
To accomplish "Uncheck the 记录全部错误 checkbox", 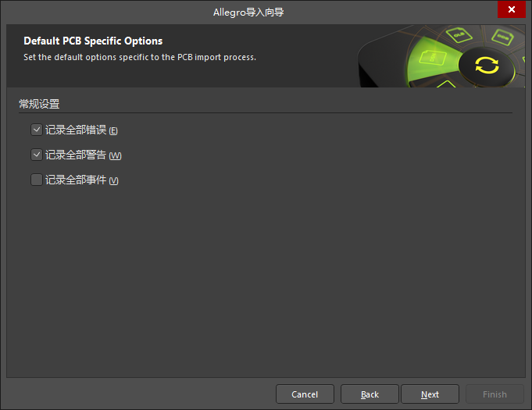I will point(37,130).
